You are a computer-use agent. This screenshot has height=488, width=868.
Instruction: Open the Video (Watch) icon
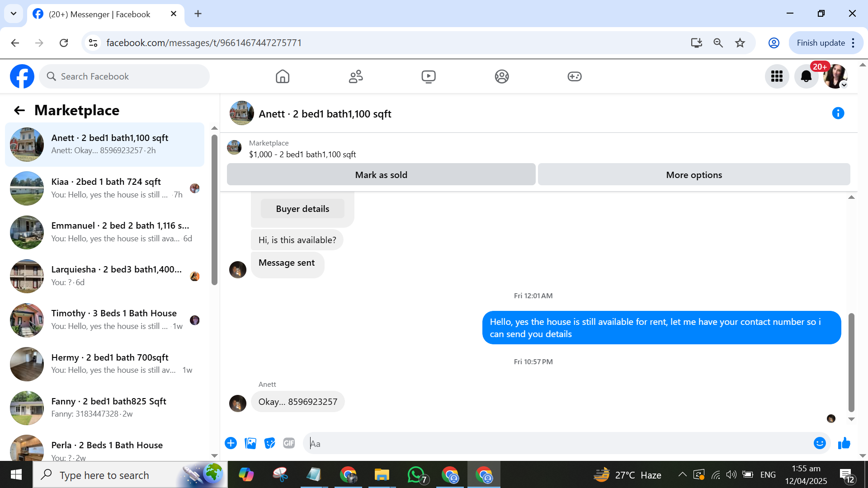pyautogui.click(x=429, y=76)
